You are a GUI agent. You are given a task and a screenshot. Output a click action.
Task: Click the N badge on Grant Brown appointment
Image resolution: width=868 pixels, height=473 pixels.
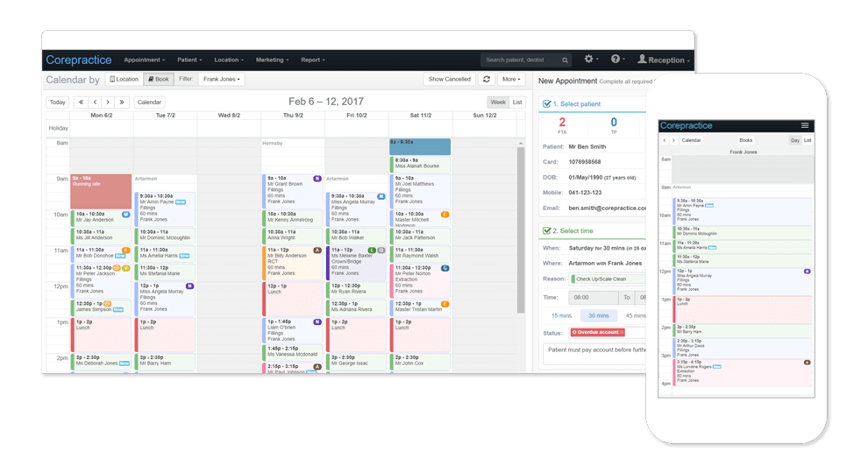(x=317, y=179)
